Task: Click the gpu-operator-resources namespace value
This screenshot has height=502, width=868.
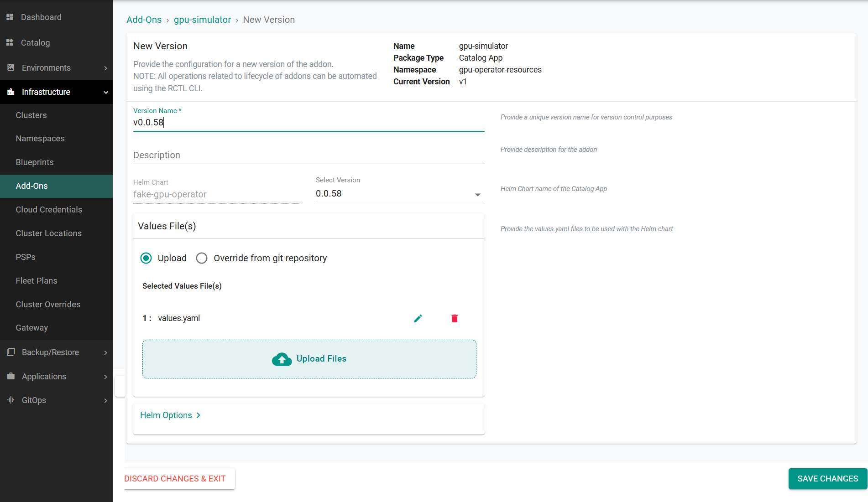Action: [x=500, y=70]
